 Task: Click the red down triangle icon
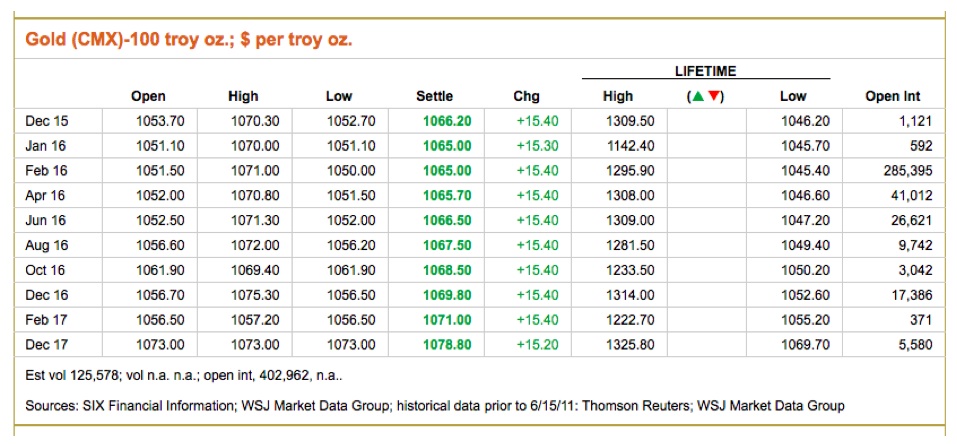(x=714, y=97)
